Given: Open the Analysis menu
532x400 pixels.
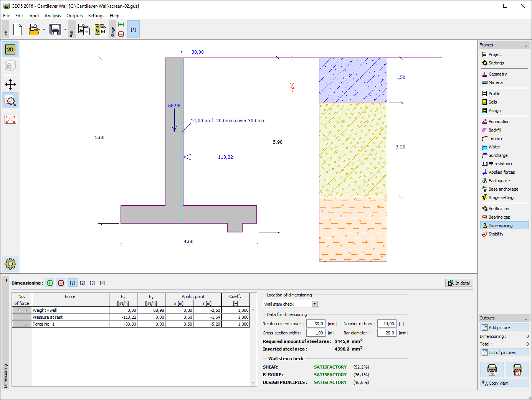Looking at the screenshot, I should (x=53, y=16).
